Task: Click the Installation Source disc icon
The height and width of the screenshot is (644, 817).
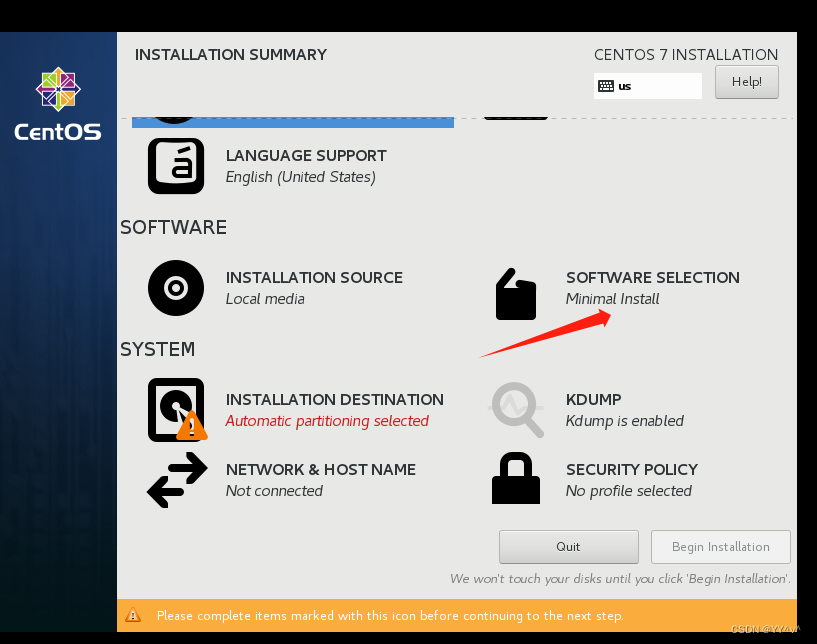Action: click(x=176, y=288)
